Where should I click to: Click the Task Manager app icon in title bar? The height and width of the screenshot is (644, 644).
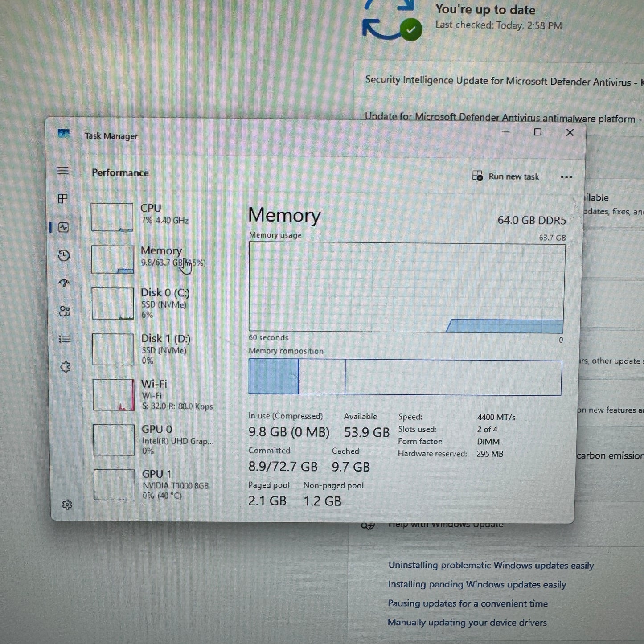64,133
